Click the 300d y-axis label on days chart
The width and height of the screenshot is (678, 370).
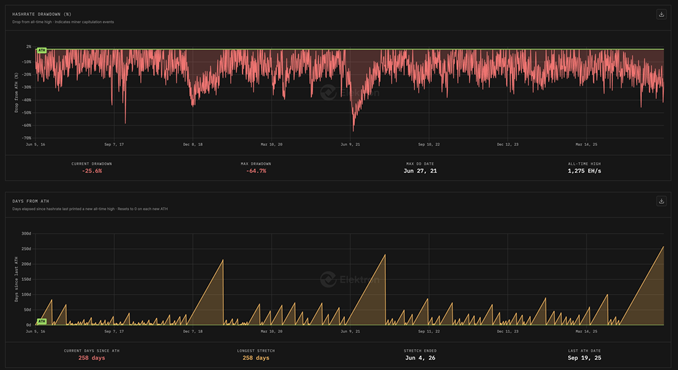[26, 233]
